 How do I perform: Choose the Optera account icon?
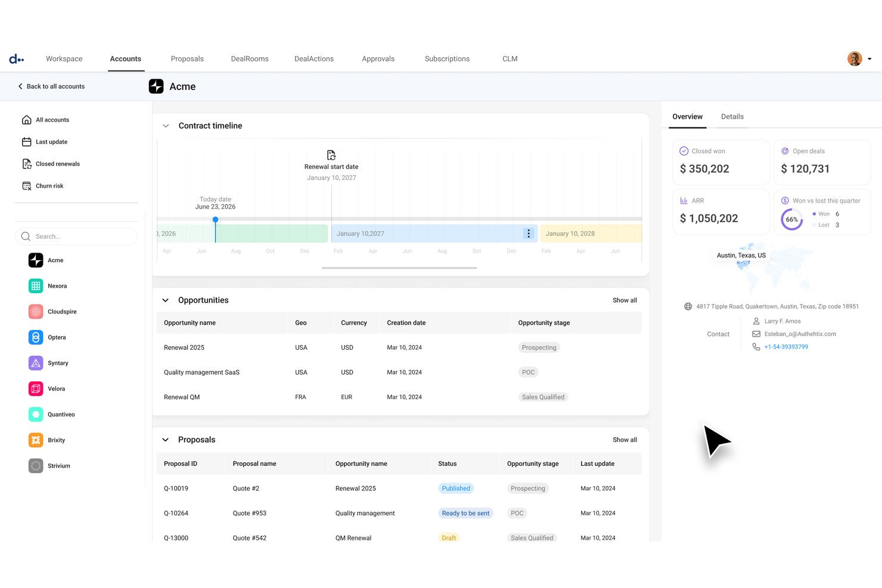pyautogui.click(x=36, y=337)
